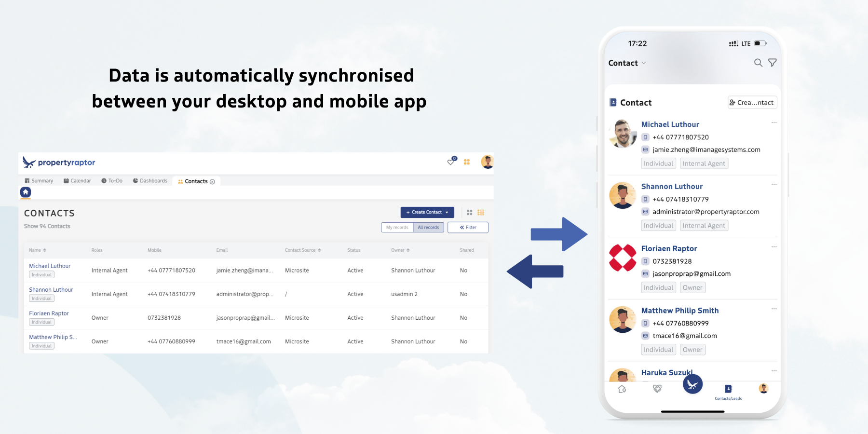868x434 pixels.
Task: Expand the Filter panel
Action: tap(468, 228)
